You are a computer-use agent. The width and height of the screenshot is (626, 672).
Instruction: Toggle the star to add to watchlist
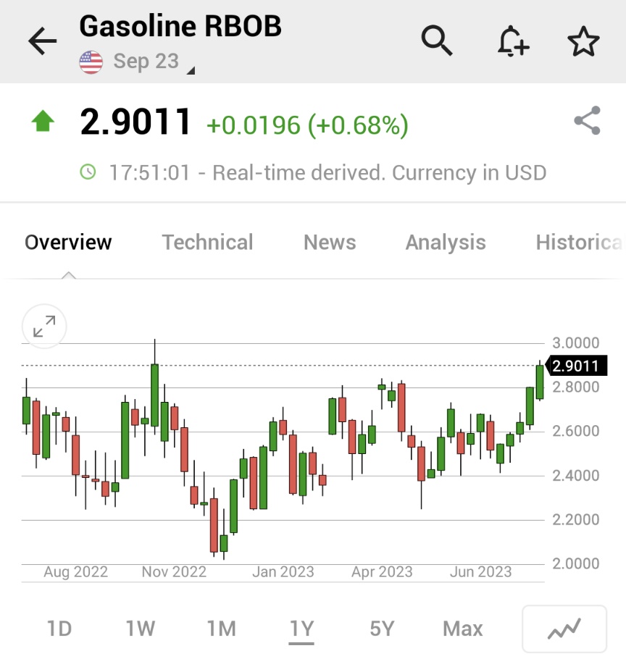pyautogui.click(x=583, y=41)
